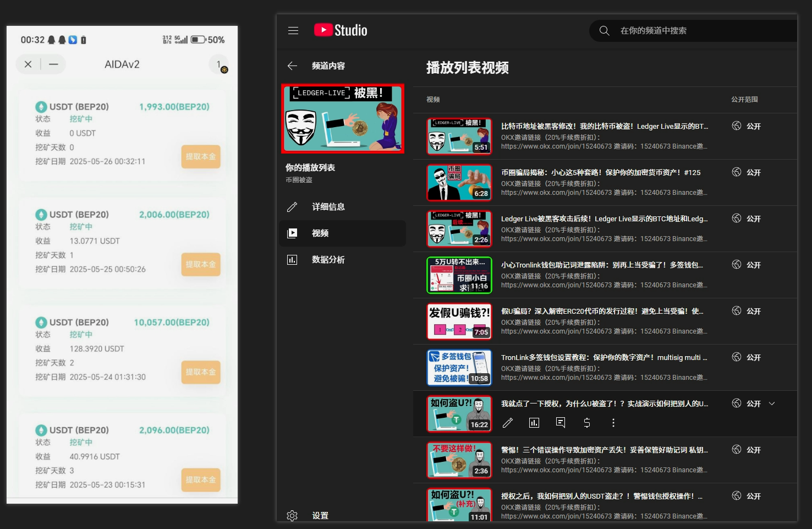
Task: Click title Ledger Live被黑客攻击后续 video
Action: 605,219
